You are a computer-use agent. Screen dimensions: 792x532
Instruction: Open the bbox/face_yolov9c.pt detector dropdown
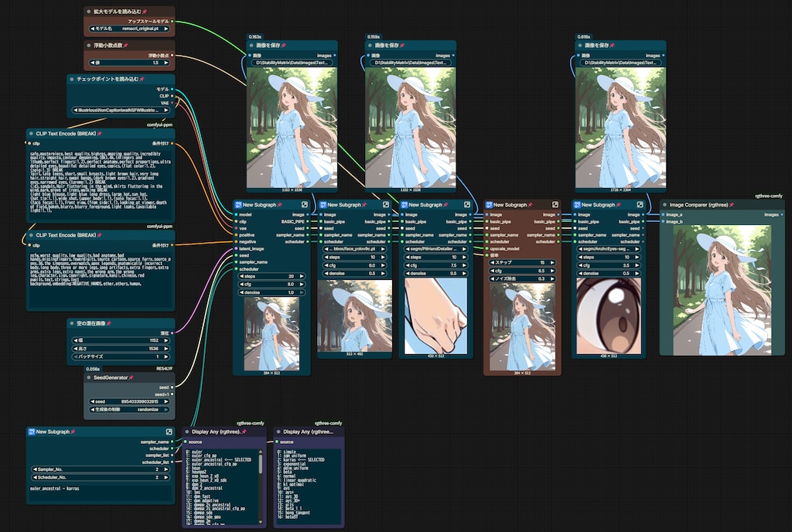[354, 249]
